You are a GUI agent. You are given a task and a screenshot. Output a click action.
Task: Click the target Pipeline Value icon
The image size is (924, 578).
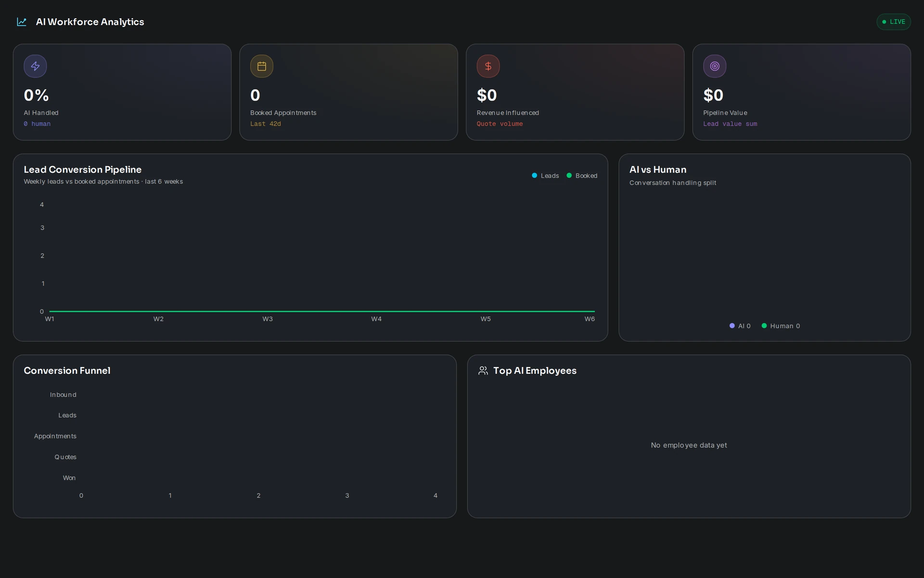coord(715,66)
